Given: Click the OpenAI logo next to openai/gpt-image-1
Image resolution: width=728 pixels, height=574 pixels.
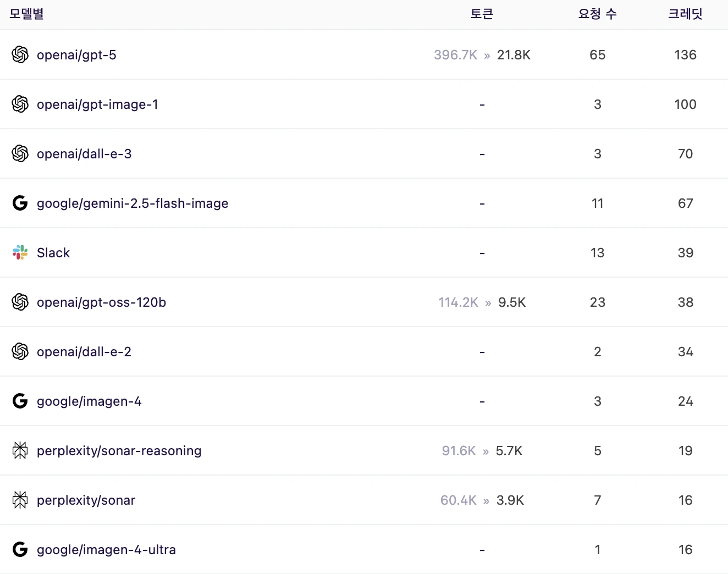Looking at the screenshot, I should pyautogui.click(x=20, y=104).
